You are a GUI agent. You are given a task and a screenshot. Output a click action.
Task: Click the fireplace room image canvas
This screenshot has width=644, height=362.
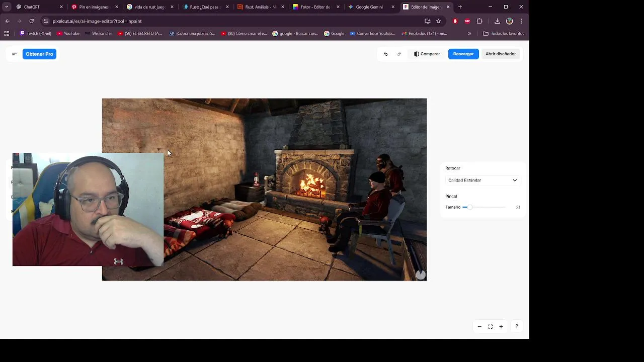264,190
